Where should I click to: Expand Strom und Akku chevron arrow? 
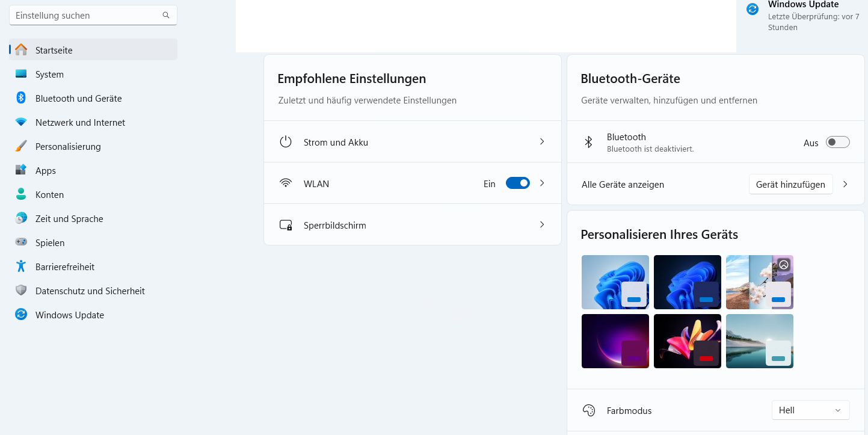tap(542, 142)
